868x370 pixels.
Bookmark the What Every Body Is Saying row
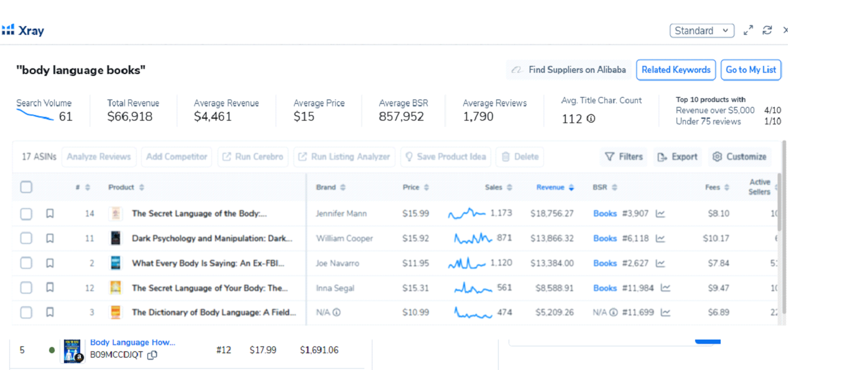click(50, 263)
